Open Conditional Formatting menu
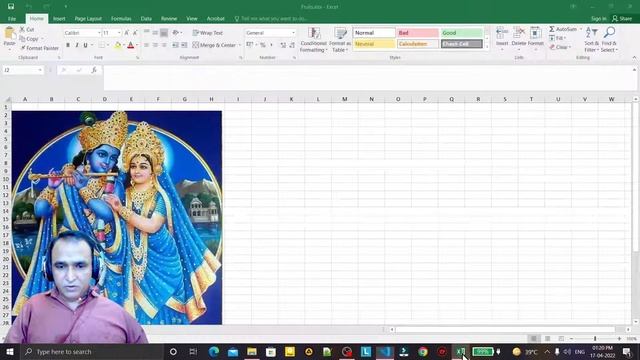 point(313,40)
